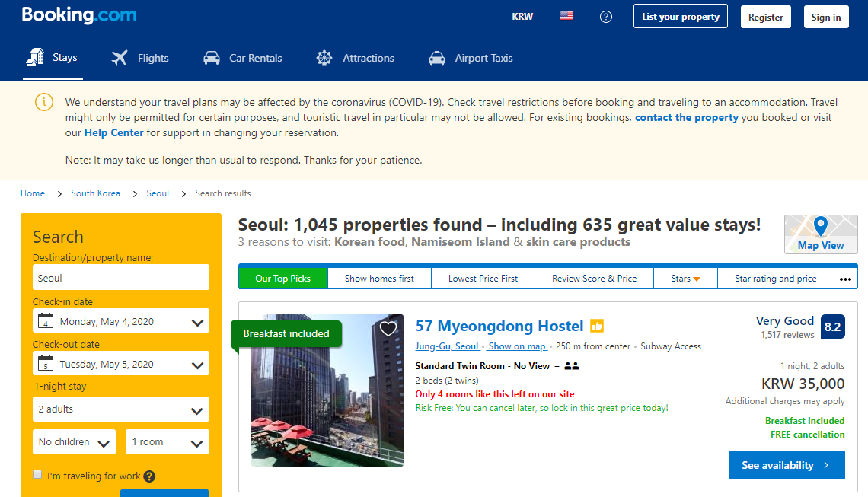Open the Help Center link

tap(113, 133)
